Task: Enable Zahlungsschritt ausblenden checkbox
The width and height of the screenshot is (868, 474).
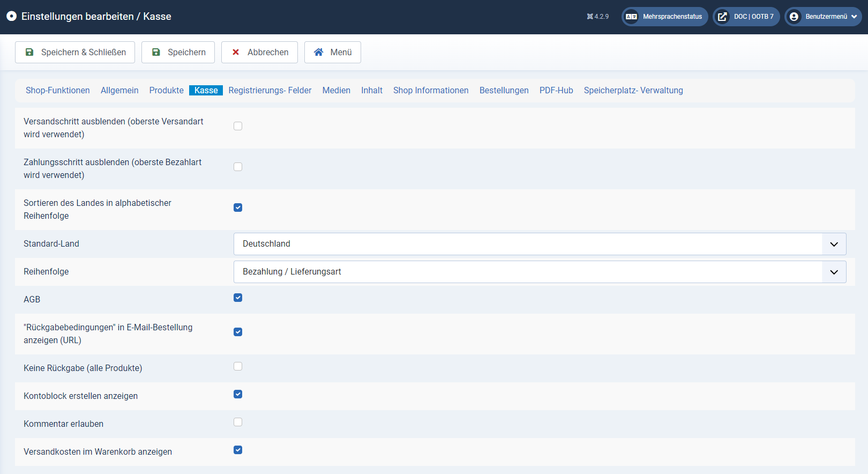Action: coord(238,167)
